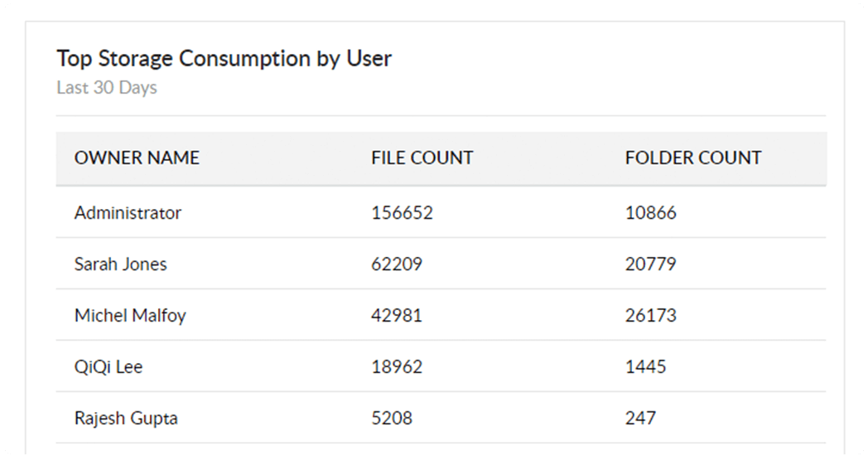Click the Last 30 Days subtitle
868x456 pixels.
[x=107, y=87]
